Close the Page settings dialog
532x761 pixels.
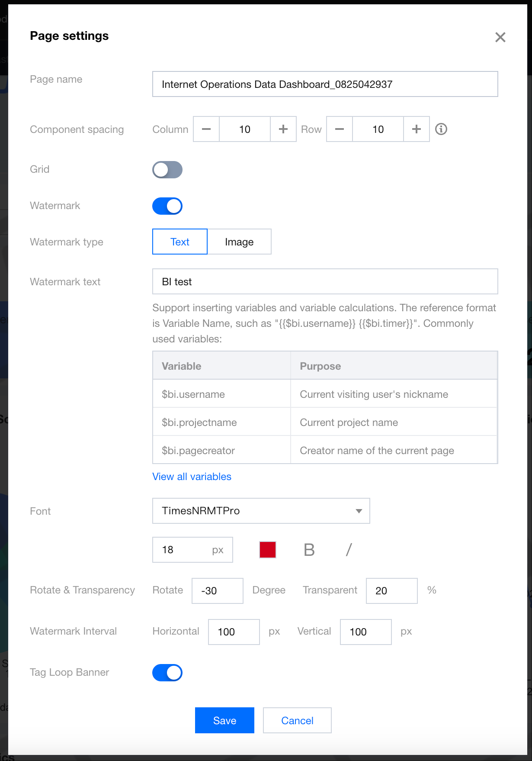click(500, 37)
